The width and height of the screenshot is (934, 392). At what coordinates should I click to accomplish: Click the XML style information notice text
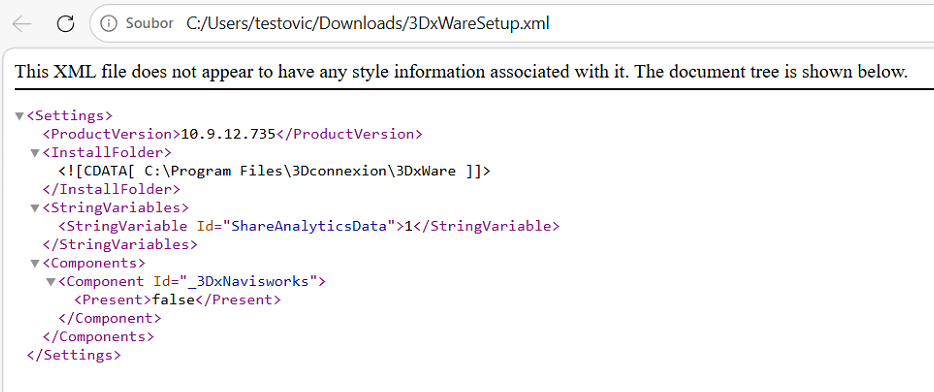tap(461, 71)
